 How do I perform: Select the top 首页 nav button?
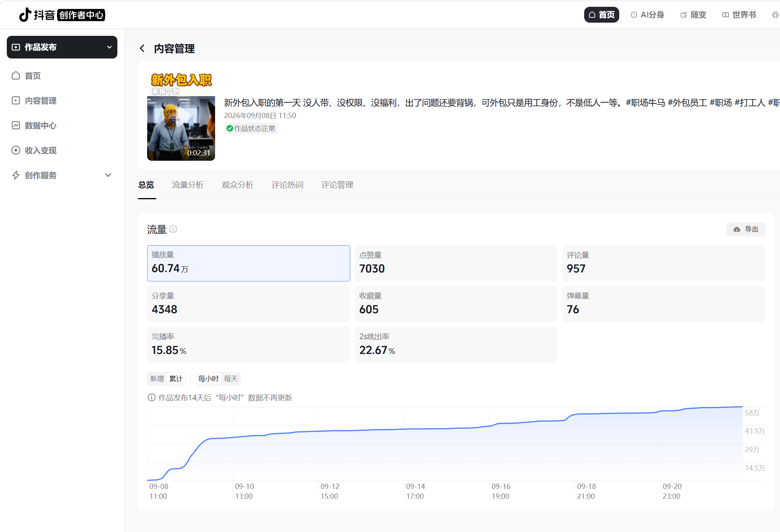point(602,15)
